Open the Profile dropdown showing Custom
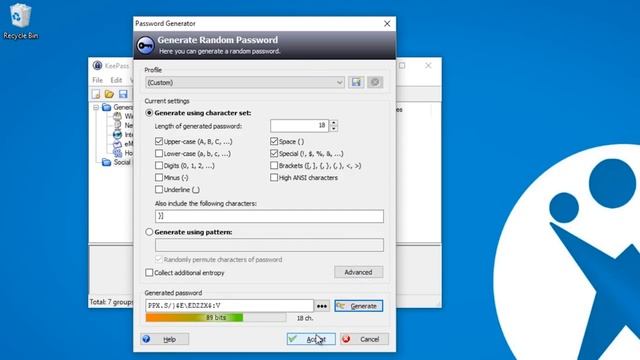 (245, 82)
